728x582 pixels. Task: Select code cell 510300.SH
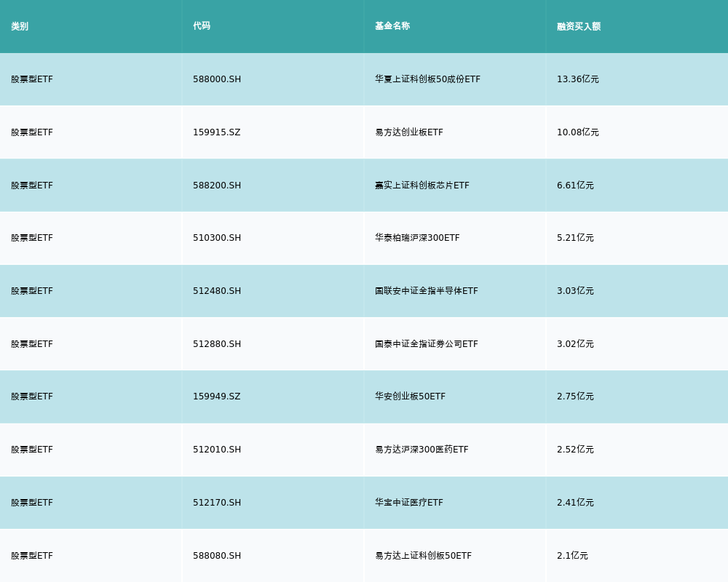click(217, 238)
